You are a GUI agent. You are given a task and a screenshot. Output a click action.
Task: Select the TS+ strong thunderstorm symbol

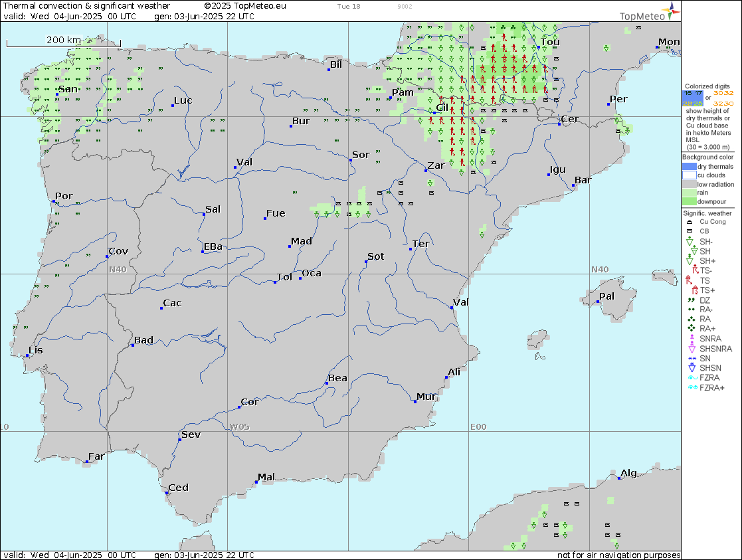point(695,290)
